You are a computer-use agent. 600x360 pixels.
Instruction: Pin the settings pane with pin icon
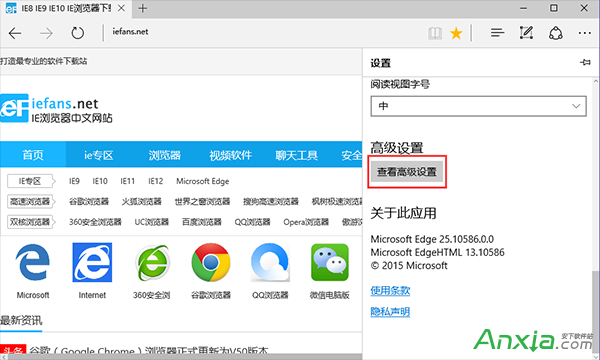pyautogui.click(x=585, y=62)
